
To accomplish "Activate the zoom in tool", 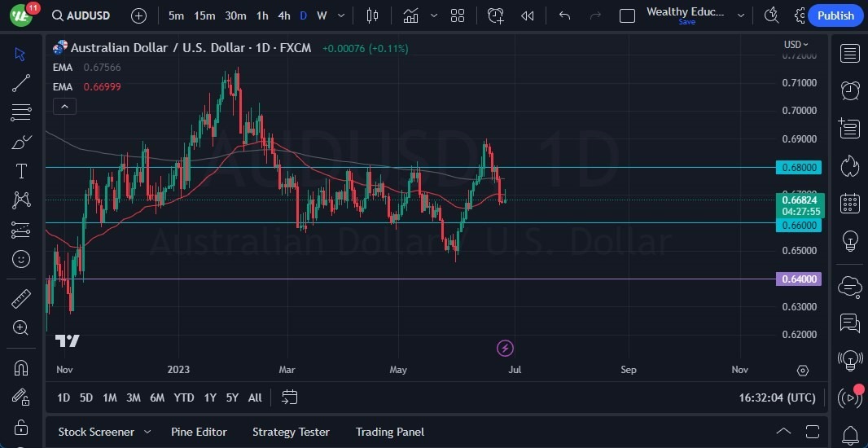I will tap(21, 327).
